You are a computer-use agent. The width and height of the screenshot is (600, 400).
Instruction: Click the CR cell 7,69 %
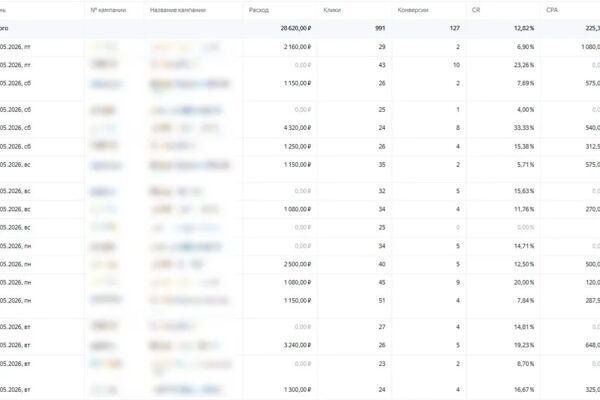(x=525, y=83)
